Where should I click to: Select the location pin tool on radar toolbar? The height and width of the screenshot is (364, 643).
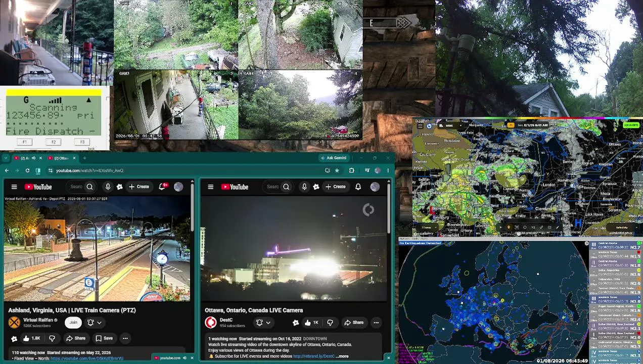pos(509,227)
